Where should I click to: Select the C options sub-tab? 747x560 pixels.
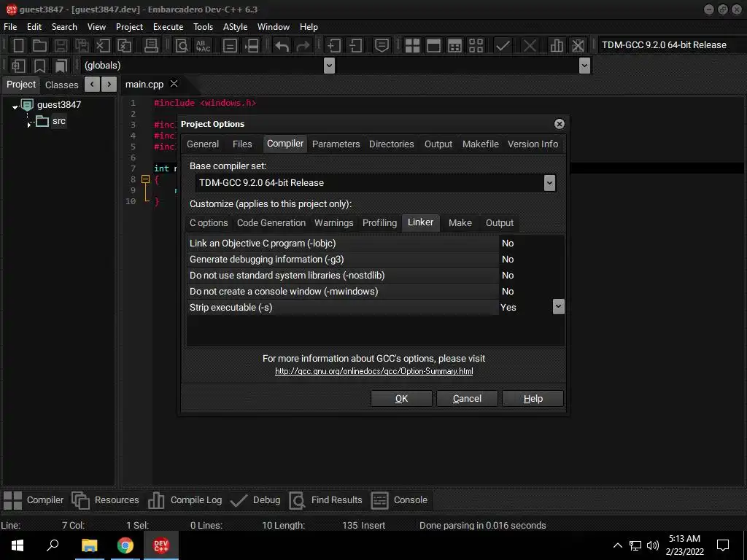[x=209, y=223]
